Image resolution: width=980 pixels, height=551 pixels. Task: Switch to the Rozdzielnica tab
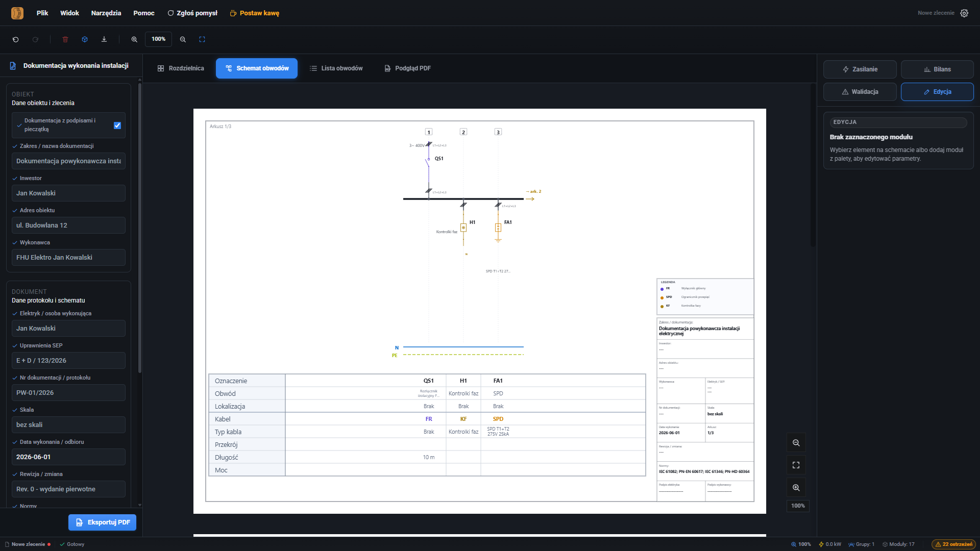(181, 68)
